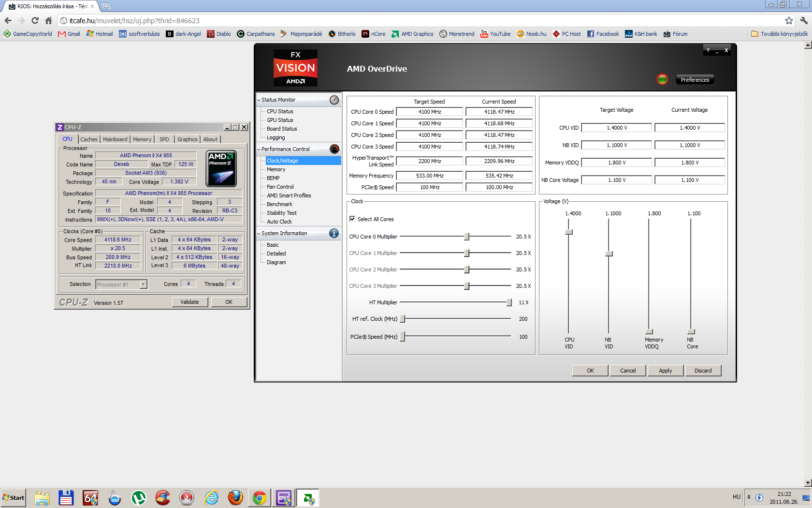This screenshot has height=508, width=812.
Task: Open the Facebook bookmark
Action: 603,34
